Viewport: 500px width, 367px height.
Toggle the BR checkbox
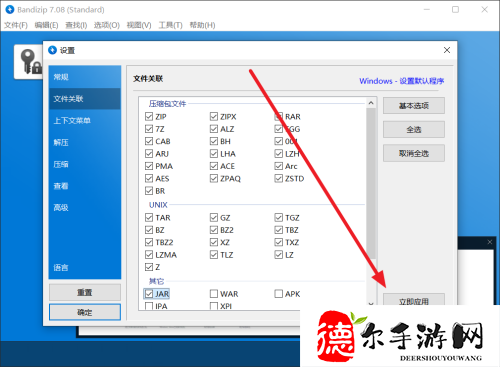(149, 191)
